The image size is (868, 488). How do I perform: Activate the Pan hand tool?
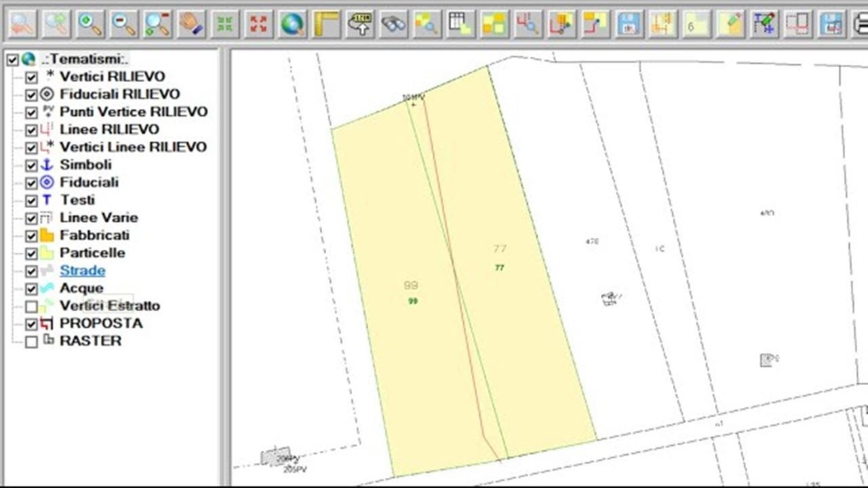tap(191, 24)
